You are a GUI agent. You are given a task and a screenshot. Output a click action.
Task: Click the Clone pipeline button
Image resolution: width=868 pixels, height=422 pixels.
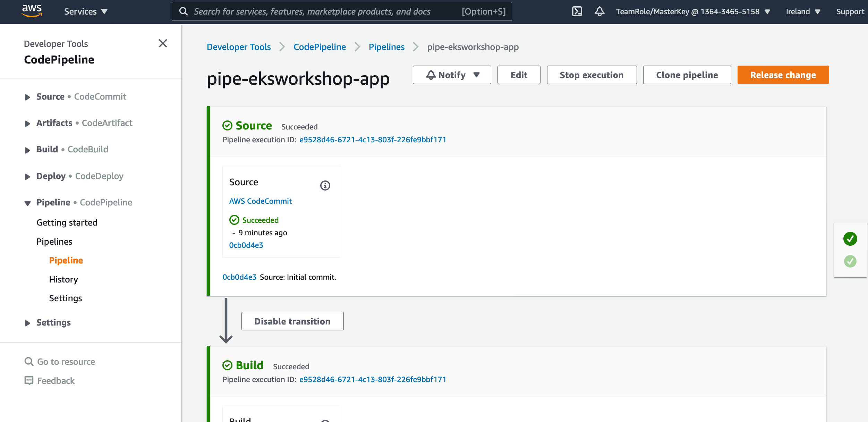[x=687, y=75]
